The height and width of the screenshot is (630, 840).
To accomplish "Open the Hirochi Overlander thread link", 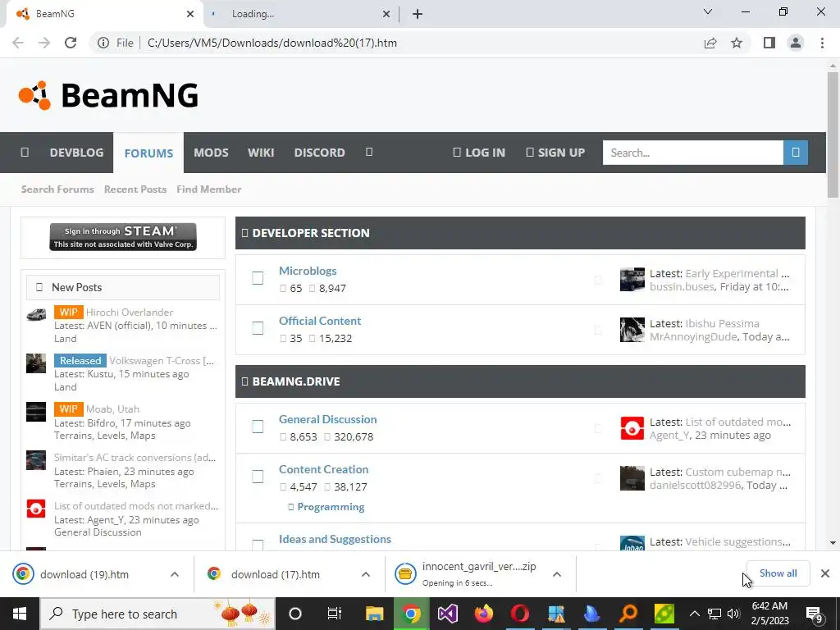I will 130,313.
